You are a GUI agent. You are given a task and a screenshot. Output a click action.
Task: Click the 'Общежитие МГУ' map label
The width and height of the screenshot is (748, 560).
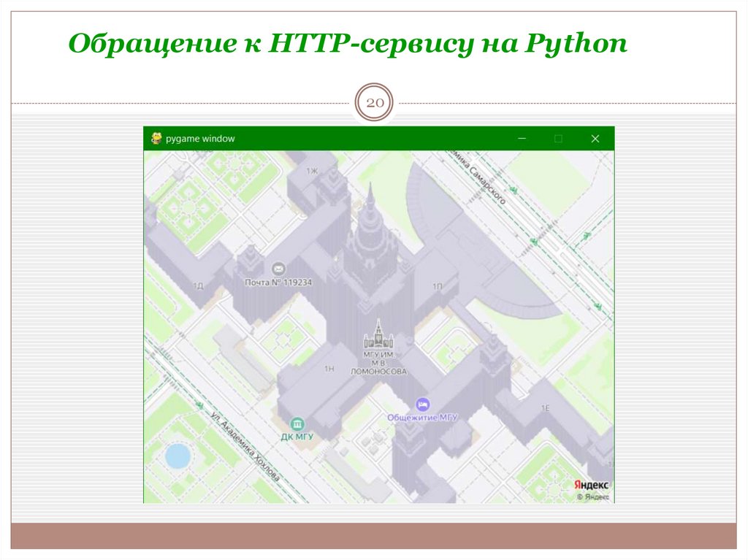pyautogui.click(x=422, y=418)
